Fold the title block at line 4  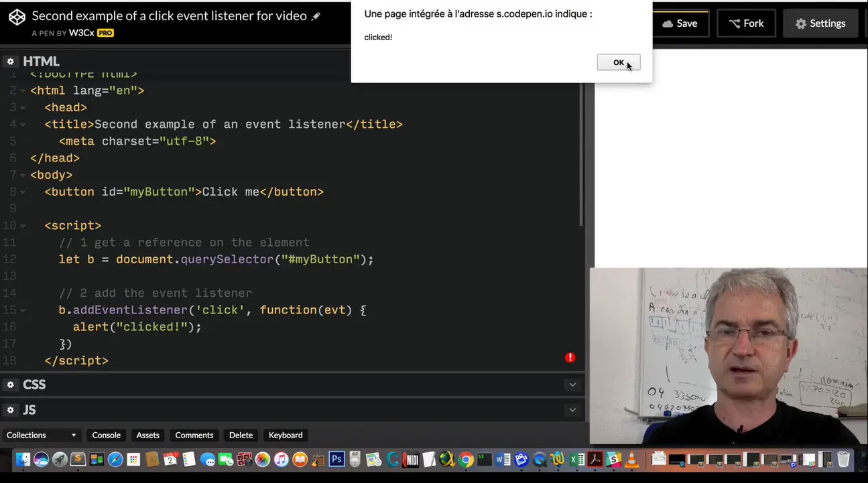pyautogui.click(x=23, y=125)
